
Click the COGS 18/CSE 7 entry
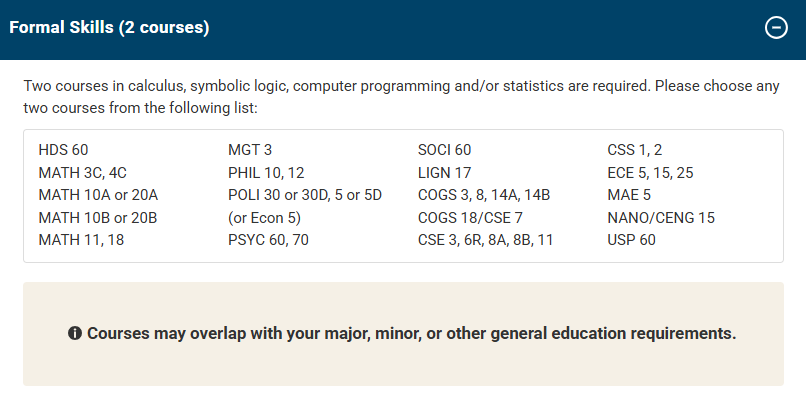tap(470, 217)
